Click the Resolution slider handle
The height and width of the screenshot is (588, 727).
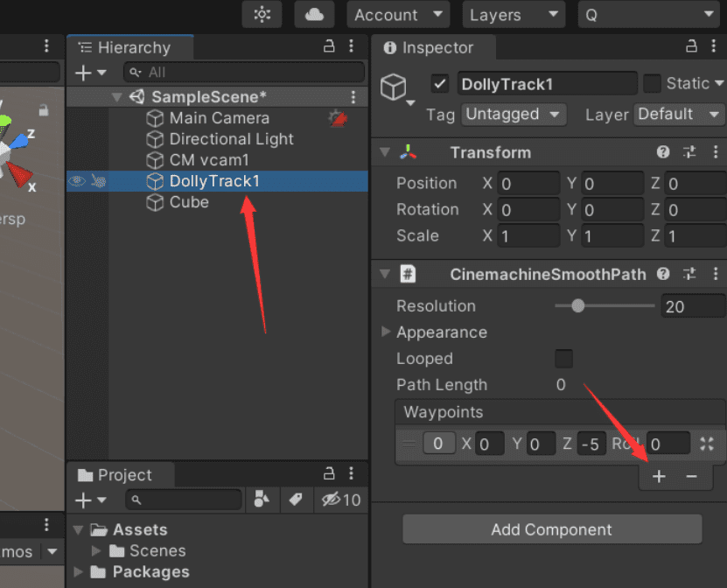pyautogui.click(x=577, y=306)
